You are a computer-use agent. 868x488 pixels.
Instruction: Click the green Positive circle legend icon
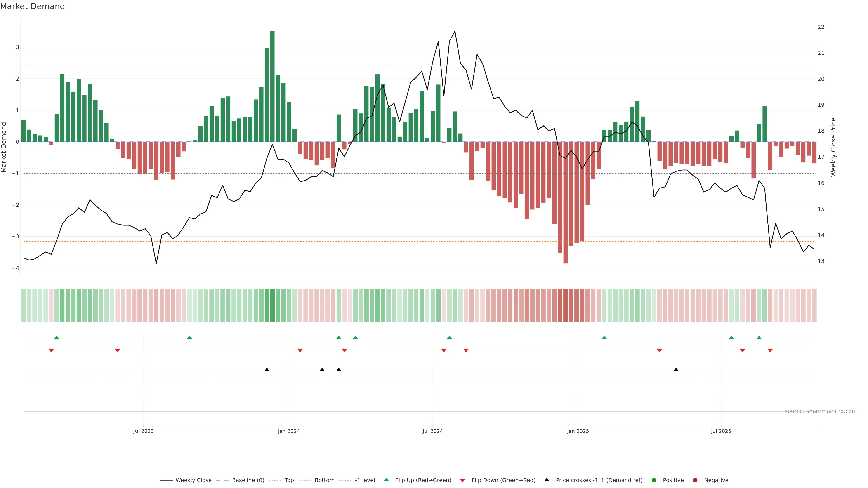tap(654, 480)
